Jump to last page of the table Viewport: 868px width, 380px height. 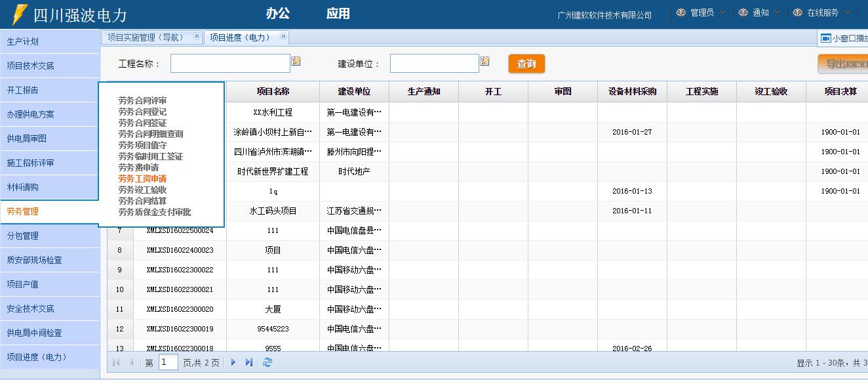click(249, 362)
